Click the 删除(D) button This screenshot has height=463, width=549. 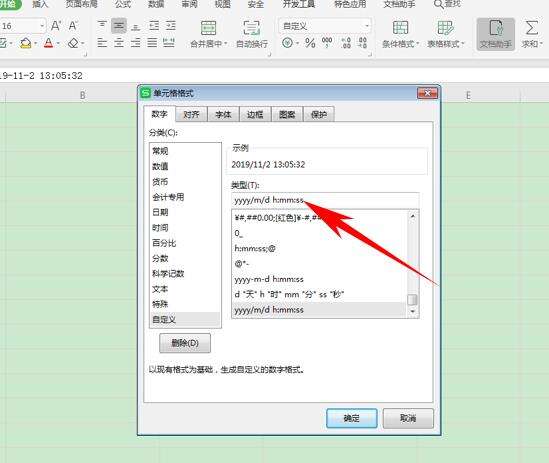[x=185, y=343]
